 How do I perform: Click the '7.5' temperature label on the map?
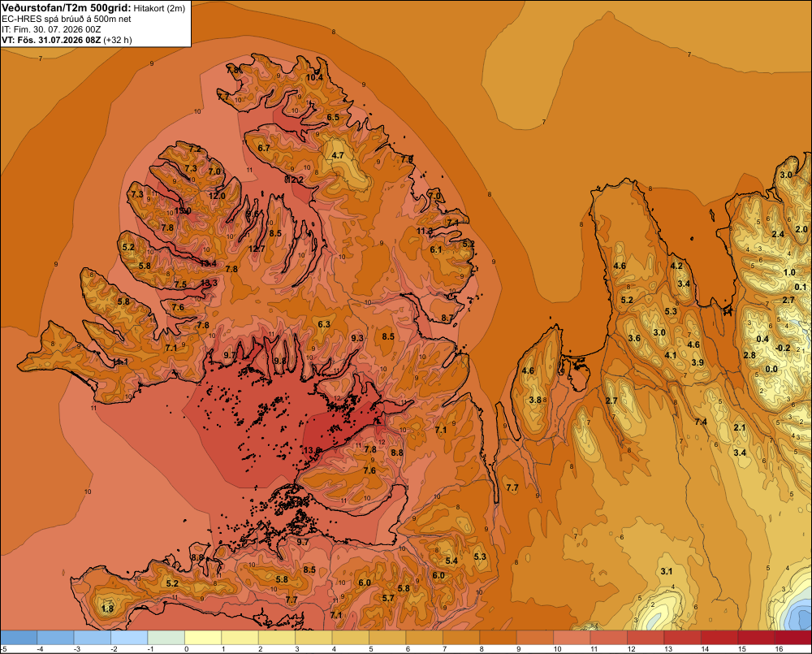(180, 284)
